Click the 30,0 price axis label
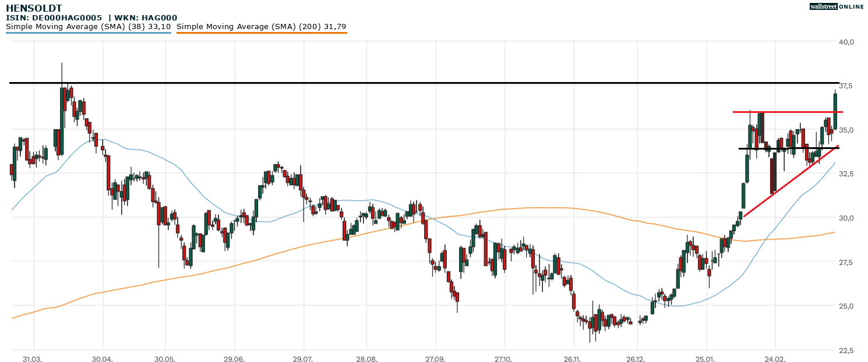This screenshot has height=362, width=868. pos(846,218)
